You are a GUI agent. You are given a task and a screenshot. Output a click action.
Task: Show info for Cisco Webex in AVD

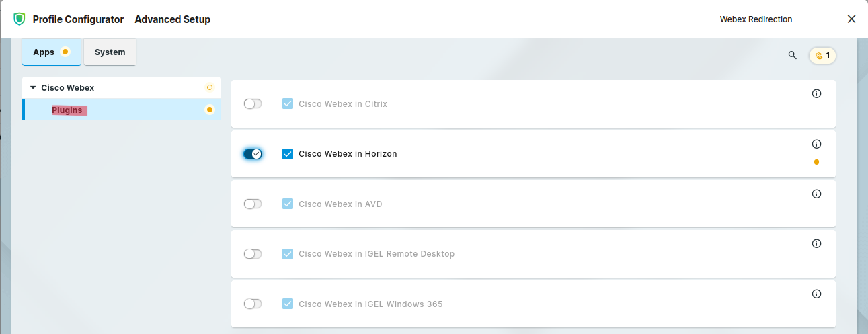tap(816, 194)
